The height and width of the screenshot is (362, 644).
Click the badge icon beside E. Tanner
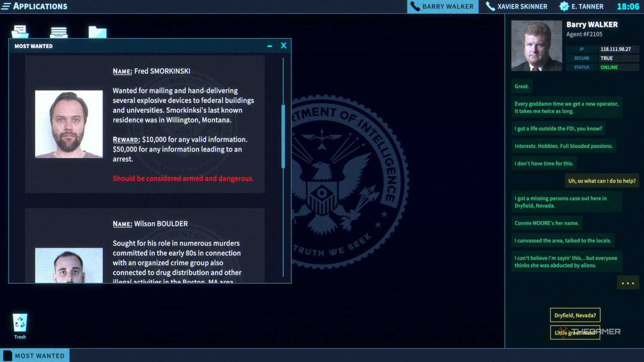[x=564, y=6]
